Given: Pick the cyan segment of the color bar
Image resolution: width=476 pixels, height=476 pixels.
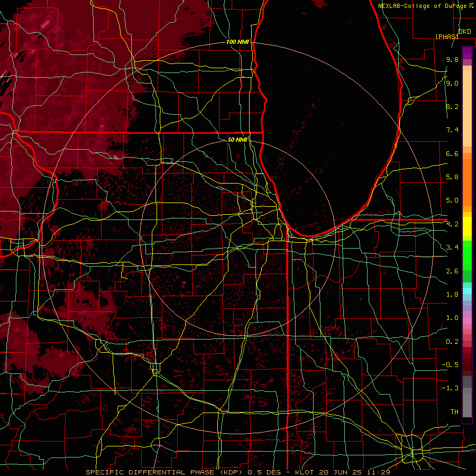Looking at the screenshot, I should click(467, 291).
